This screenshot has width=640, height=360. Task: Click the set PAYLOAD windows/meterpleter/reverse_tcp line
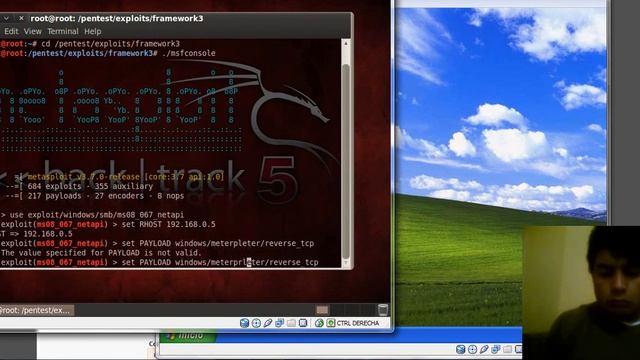[x=218, y=243]
